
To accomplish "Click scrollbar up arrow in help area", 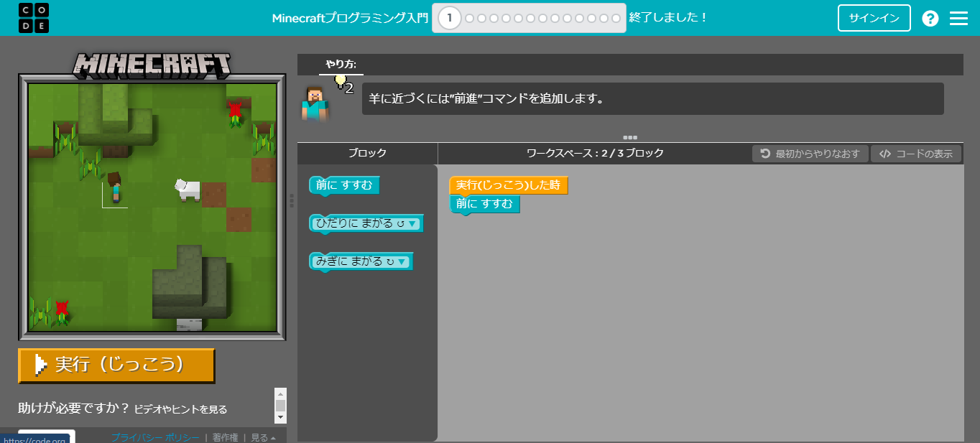I will (x=280, y=393).
